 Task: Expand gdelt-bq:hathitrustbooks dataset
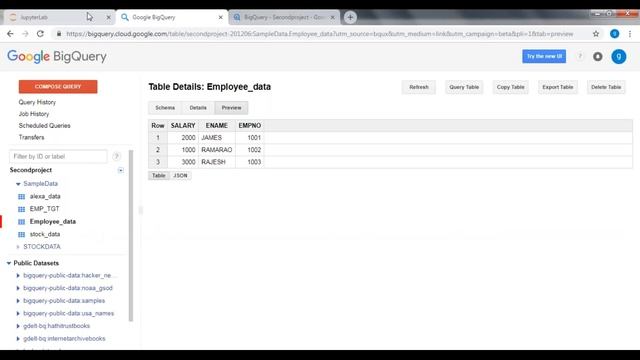pos(18,326)
